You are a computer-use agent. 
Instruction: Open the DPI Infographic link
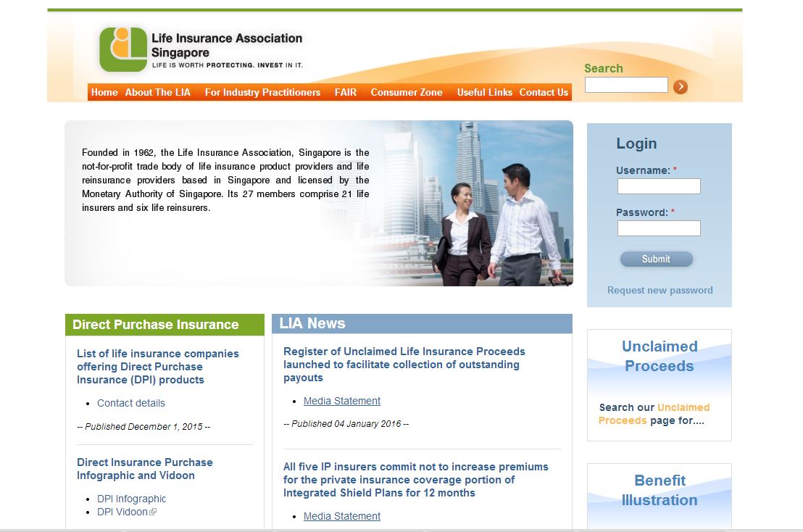point(131,499)
